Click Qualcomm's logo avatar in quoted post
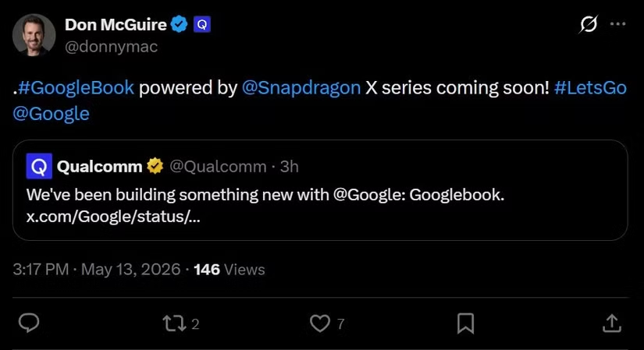 (x=39, y=166)
